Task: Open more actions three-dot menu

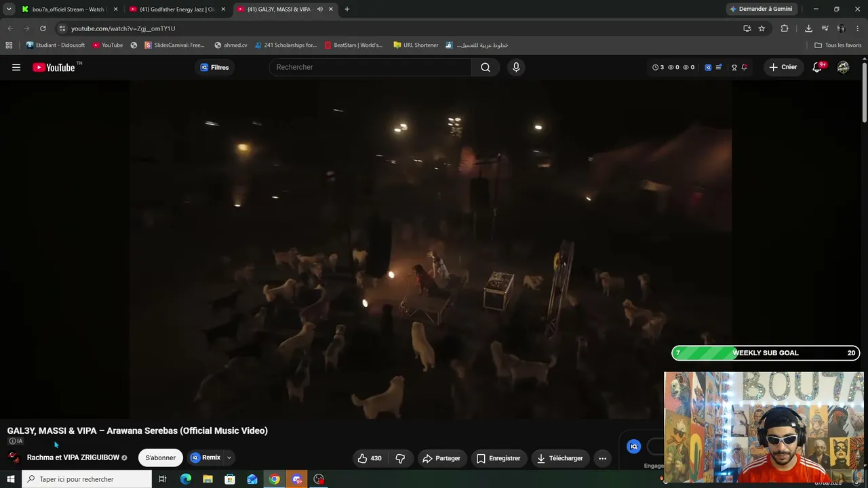Action: tap(602, 458)
